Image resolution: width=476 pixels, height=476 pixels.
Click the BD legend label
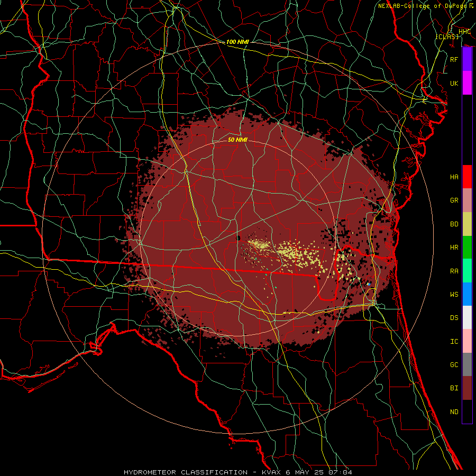click(454, 224)
